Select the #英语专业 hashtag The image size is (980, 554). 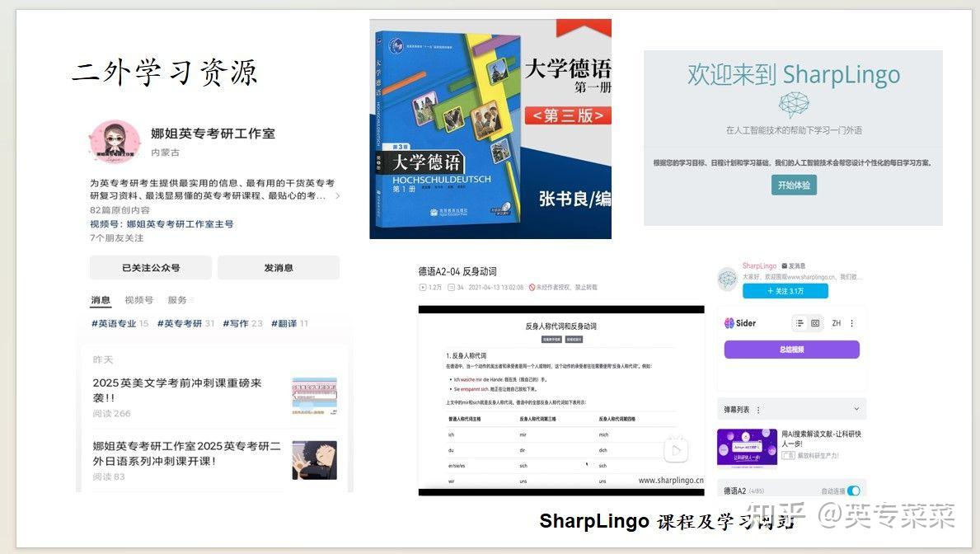tap(114, 323)
